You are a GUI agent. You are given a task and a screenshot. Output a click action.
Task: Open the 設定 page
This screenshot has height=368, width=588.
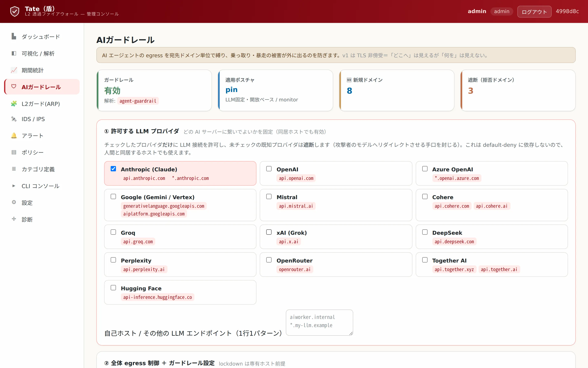[x=42, y=202]
